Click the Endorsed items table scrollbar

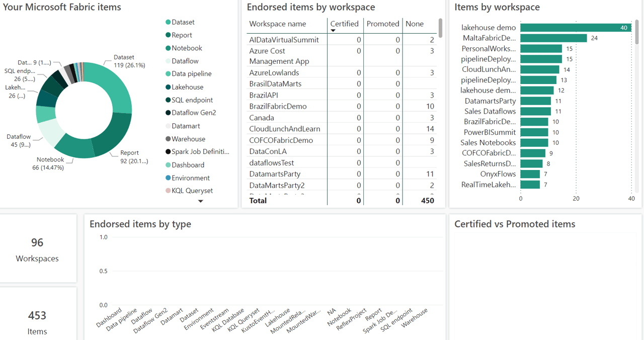(x=440, y=28)
